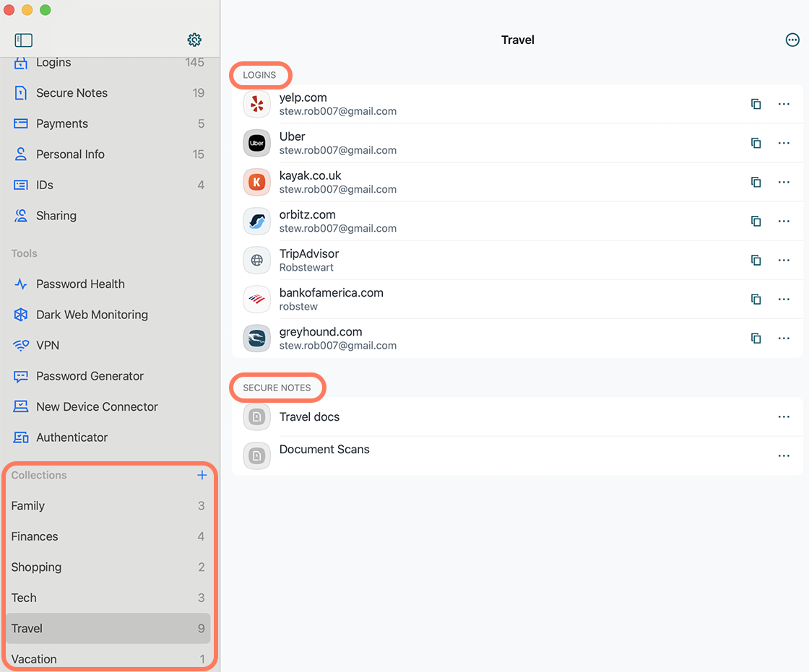The width and height of the screenshot is (809, 672).
Task: Open settings gear icon
Action: coord(194,40)
